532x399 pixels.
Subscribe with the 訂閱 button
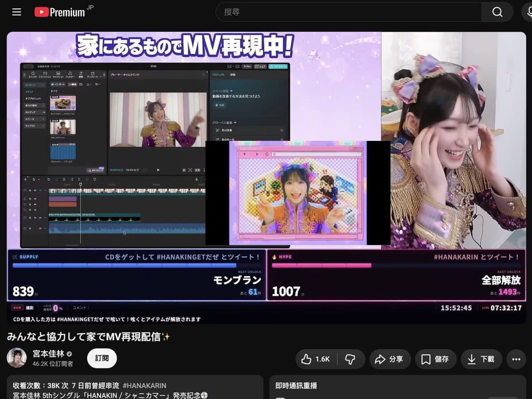(102, 358)
